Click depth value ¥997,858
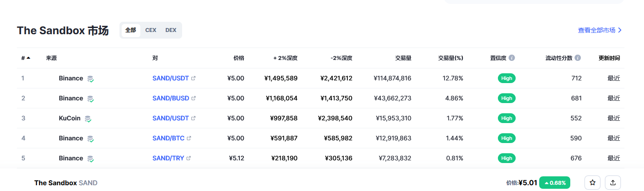 coord(284,118)
